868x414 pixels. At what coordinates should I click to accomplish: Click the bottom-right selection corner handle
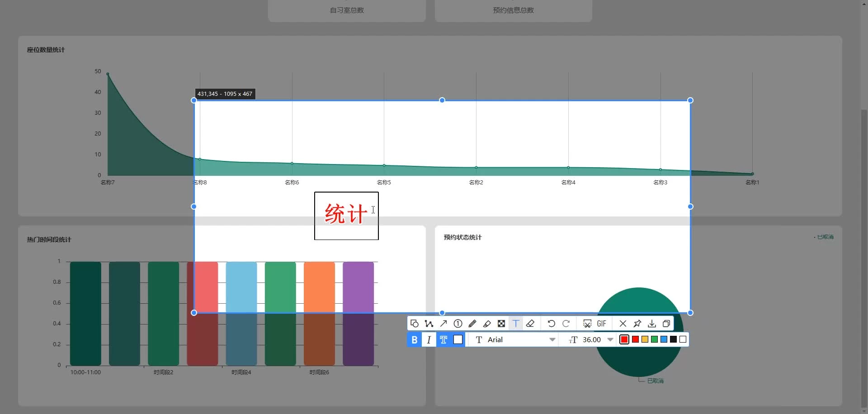(x=690, y=313)
